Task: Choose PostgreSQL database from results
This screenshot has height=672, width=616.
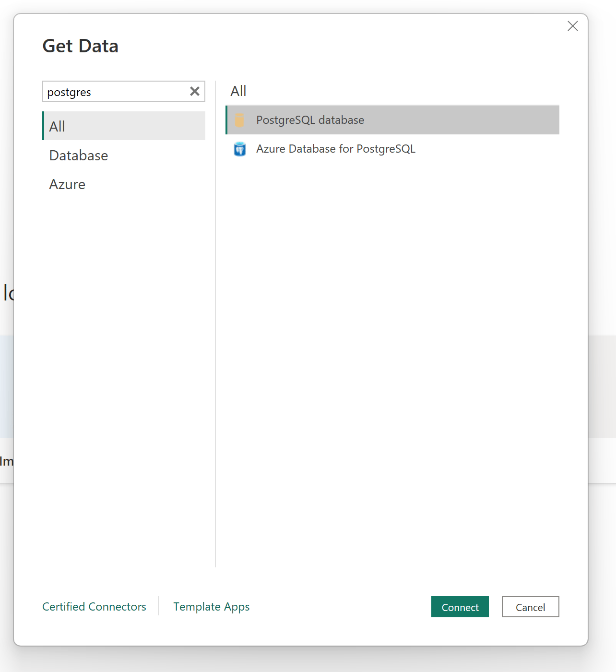Action: (392, 120)
